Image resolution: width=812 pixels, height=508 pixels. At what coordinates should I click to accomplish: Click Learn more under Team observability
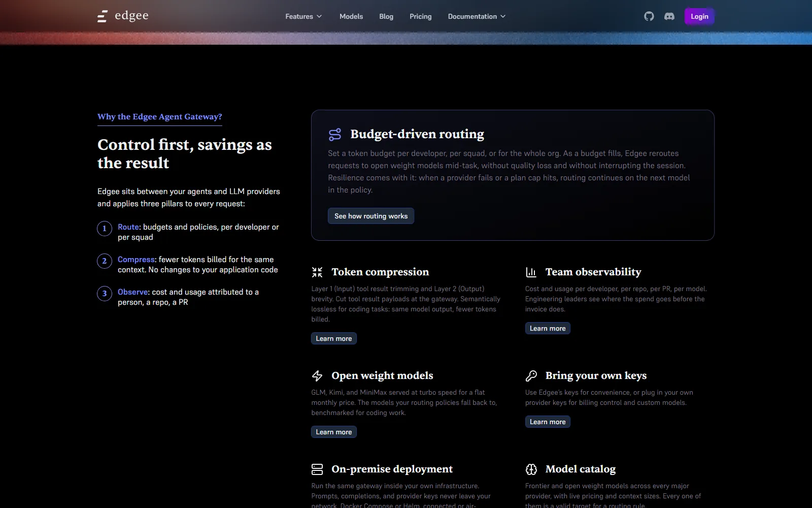(548, 328)
